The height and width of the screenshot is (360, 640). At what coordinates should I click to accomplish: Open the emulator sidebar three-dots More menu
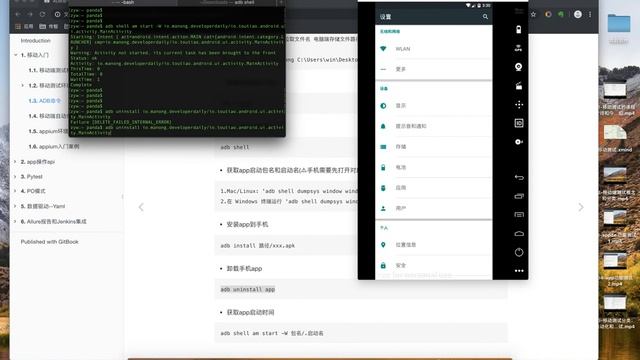519,271
